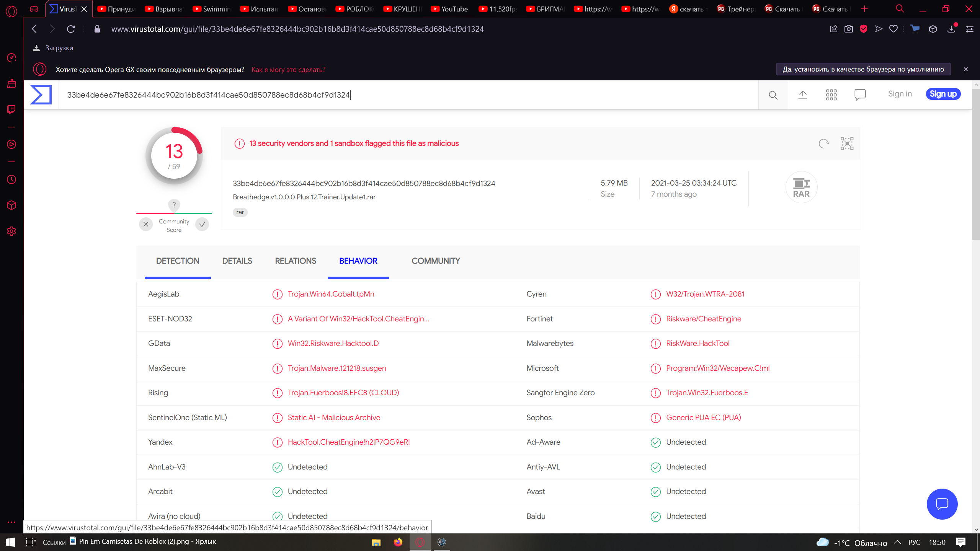The height and width of the screenshot is (551, 980).
Task: Click the РУС language indicator
Action: click(915, 543)
